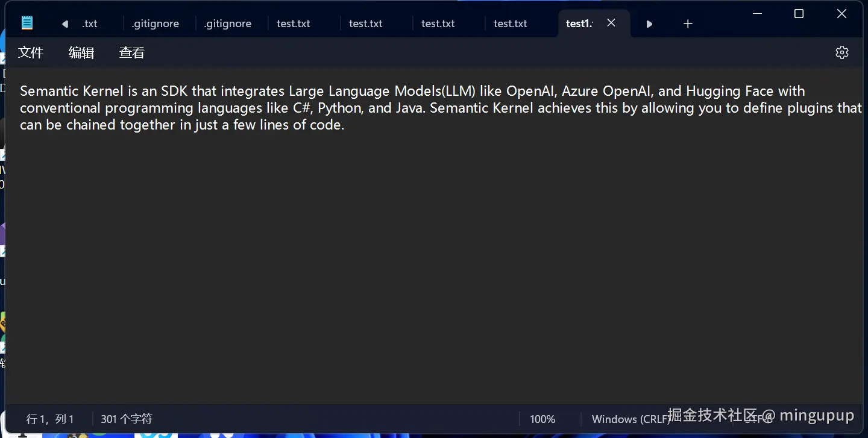
Task: Switch to the test.txt tab beside the test1 tab
Action: [511, 23]
